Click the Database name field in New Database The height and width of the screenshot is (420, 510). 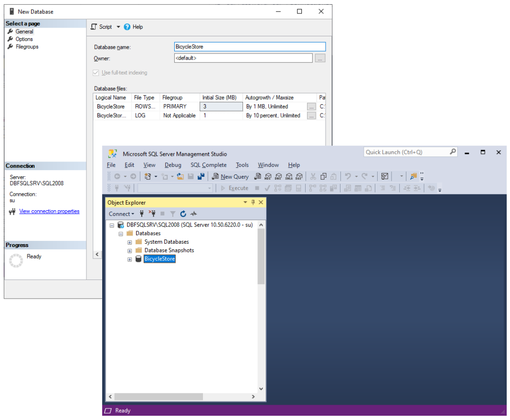pos(250,46)
